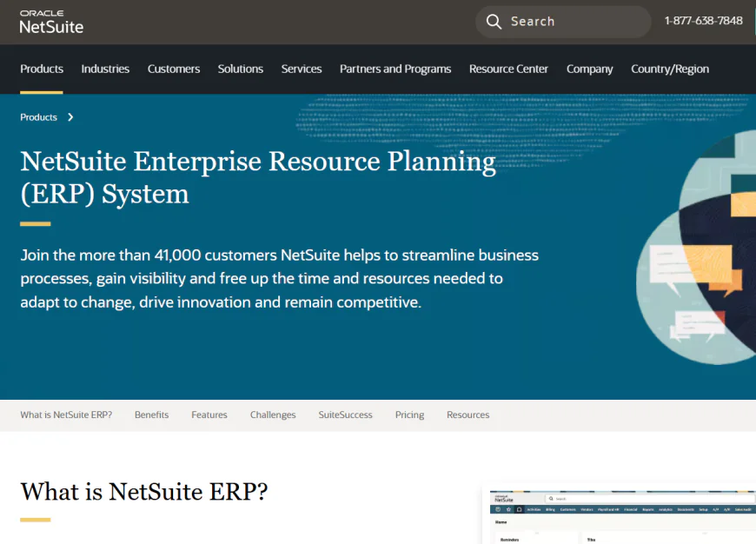Click the Oracle NetSuite logo
Image resolution: width=756 pixels, height=544 pixels.
[x=51, y=23]
